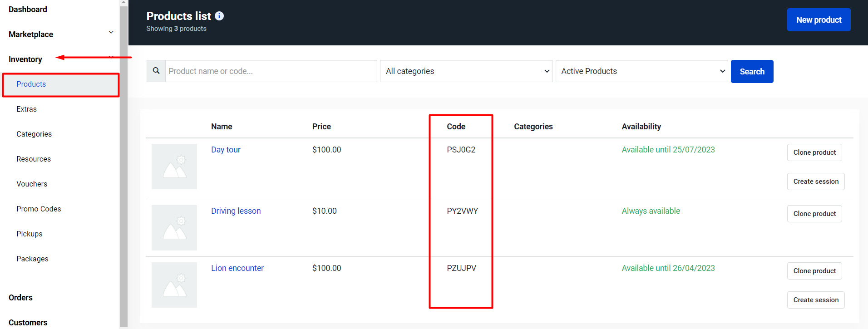Select Products in the Inventory submenu
868x329 pixels.
31,84
